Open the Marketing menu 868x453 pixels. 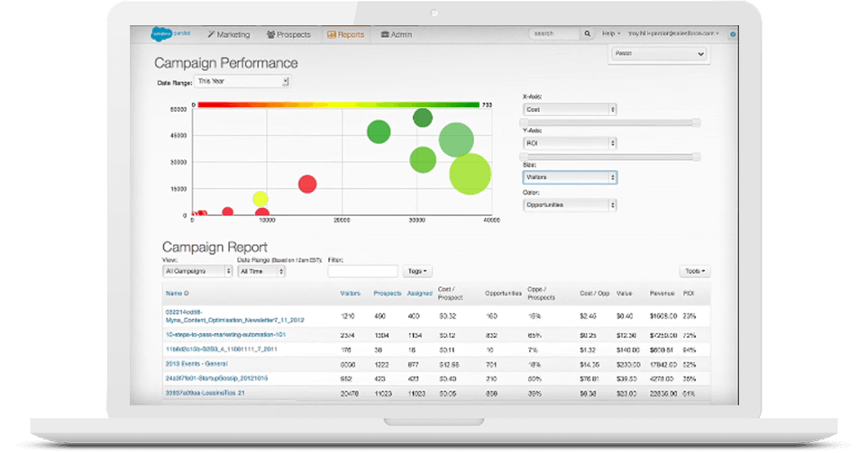tap(229, 34)
